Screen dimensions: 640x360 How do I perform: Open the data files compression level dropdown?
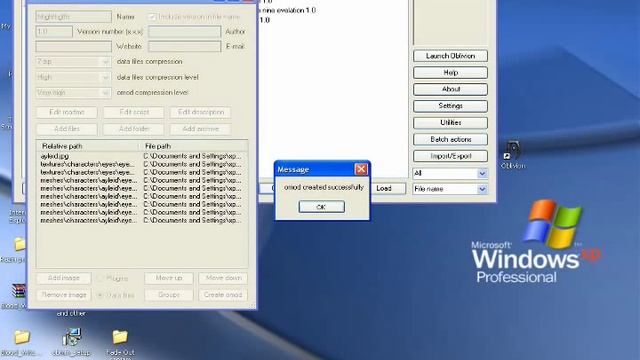coord(73,77)
